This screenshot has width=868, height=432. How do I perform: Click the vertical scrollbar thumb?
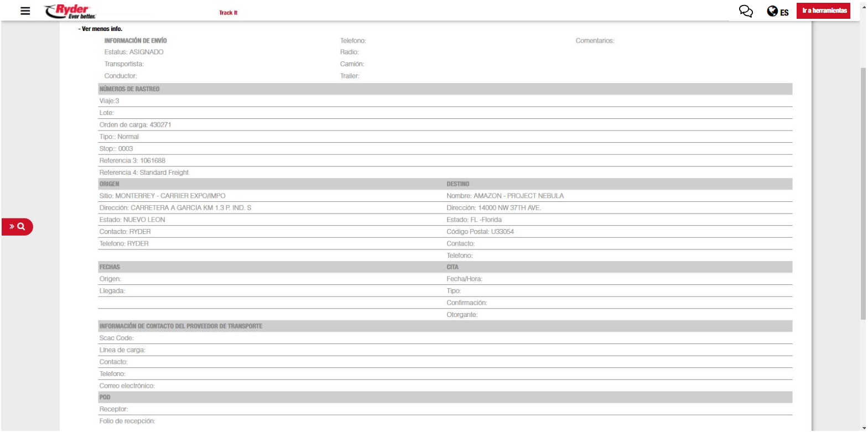[863, 194]
